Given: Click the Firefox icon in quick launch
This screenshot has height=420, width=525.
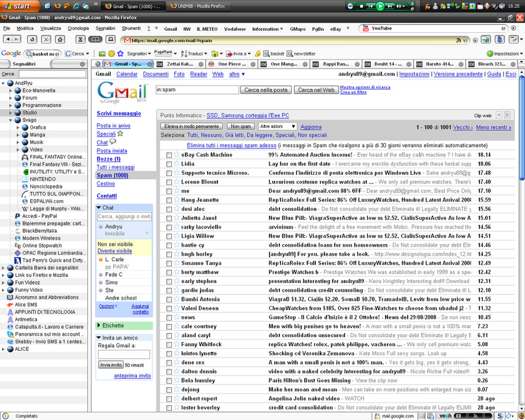Looking at the screenshot, I should [x=57, y=6].
